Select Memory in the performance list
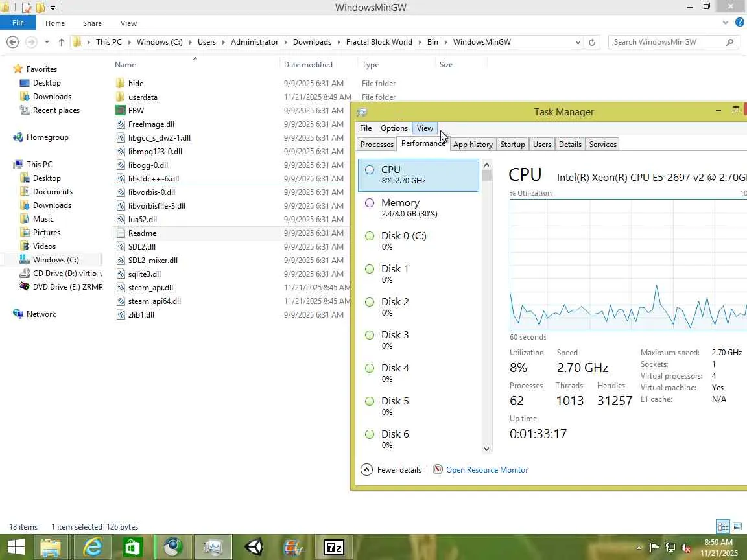The image size is (747, 560). (x=418, y=208)
